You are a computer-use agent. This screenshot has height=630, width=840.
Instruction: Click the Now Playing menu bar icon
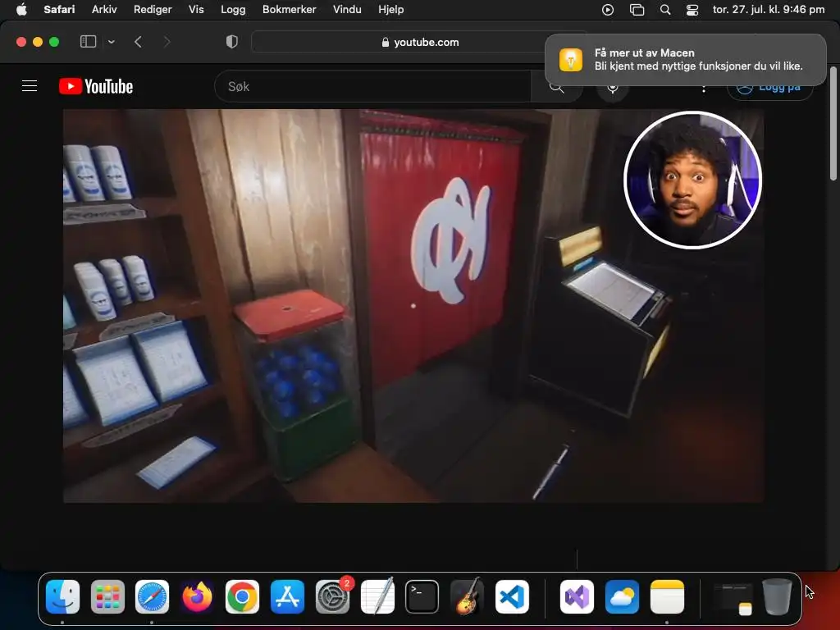pyautogui.click(x=608, y=10)
